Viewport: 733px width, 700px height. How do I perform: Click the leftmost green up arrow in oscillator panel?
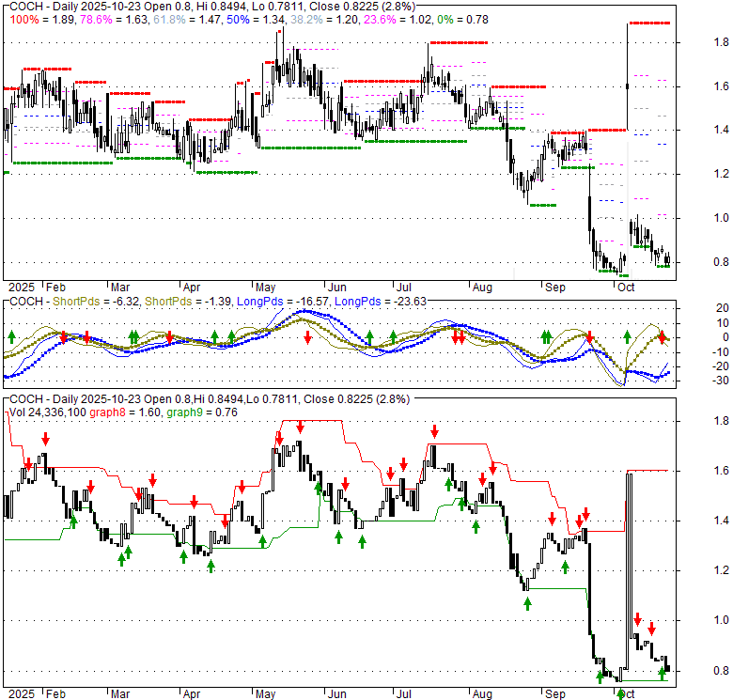[x=12, y=335]
